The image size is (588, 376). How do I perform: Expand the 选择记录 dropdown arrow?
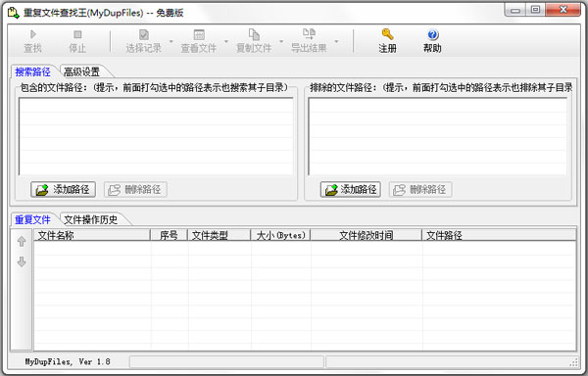(171, 41)
